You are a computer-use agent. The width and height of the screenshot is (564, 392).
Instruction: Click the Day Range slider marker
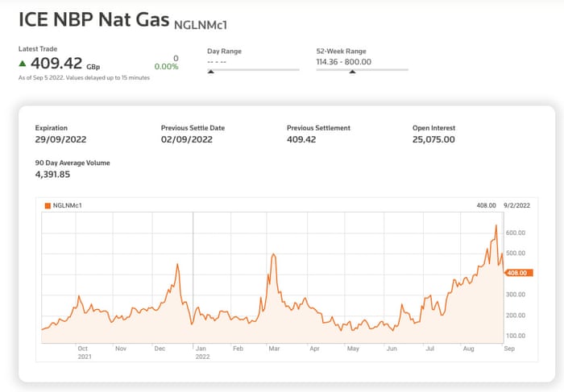click(x=211, y=72)
